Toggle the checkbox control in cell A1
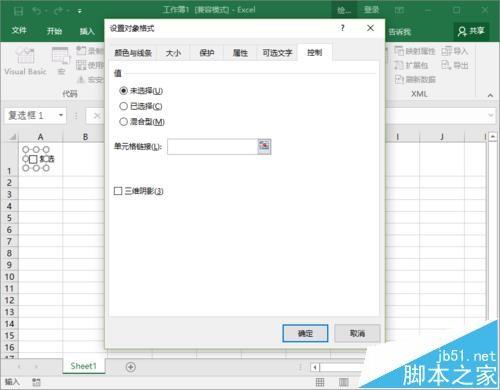This screenshot has height=390, width=500. 33,159
